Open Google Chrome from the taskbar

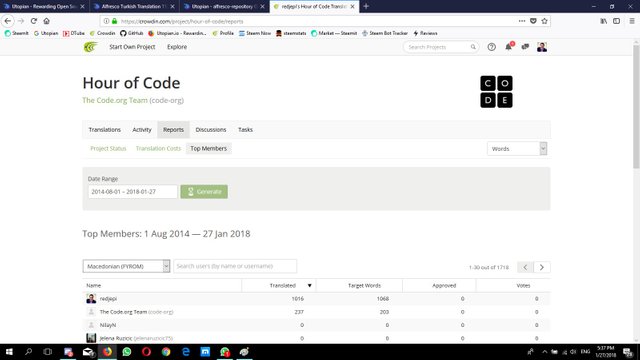166,351
